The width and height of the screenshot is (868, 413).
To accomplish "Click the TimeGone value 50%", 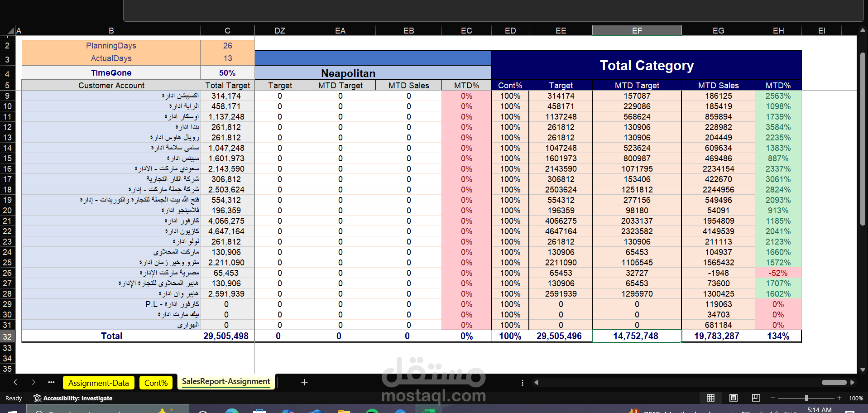I will (x=227, y=73).
